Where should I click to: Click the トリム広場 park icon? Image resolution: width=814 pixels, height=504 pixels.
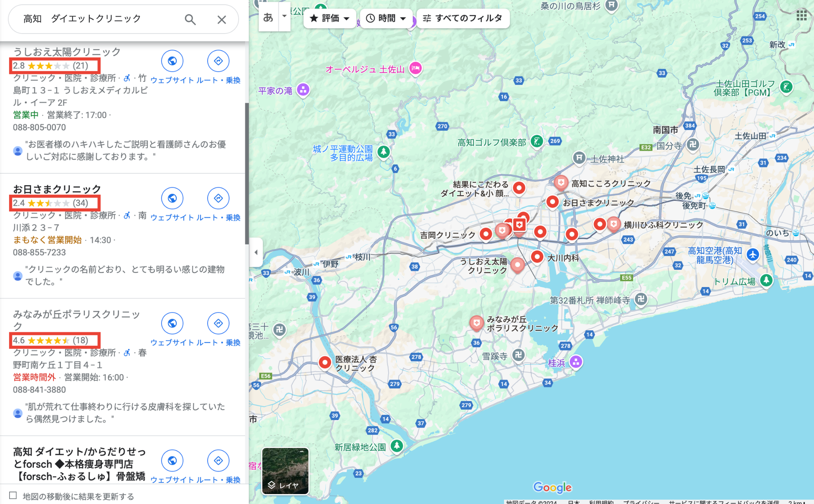pyautogui.click(x=766, y=281)
